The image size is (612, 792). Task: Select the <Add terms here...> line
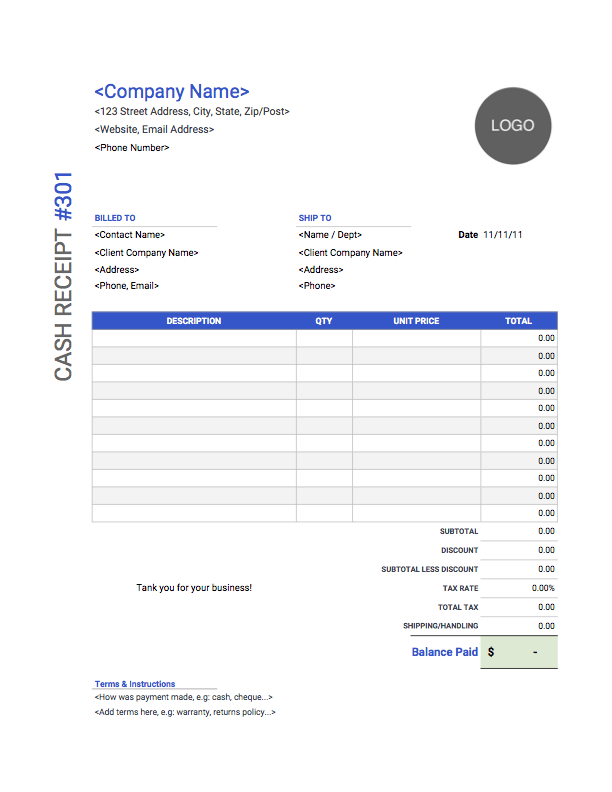point(185,712)
